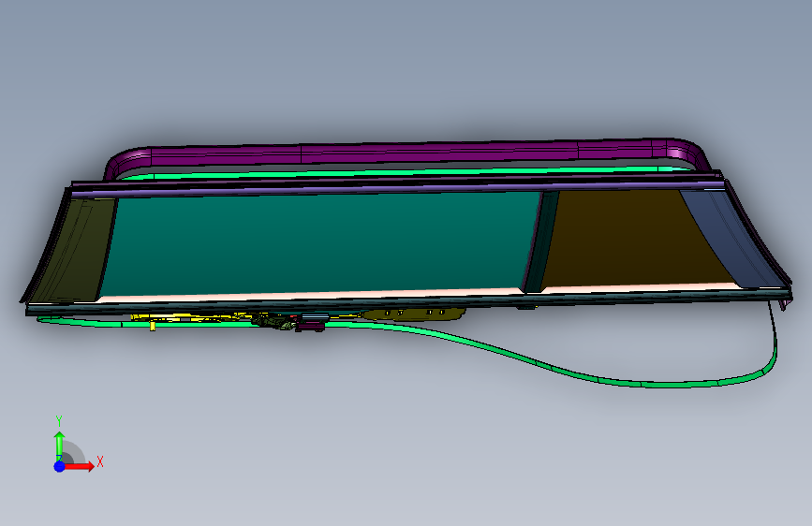Click the red "X" axis label
This screenshot has height=526, width=812.
click(x=100, y=461)
